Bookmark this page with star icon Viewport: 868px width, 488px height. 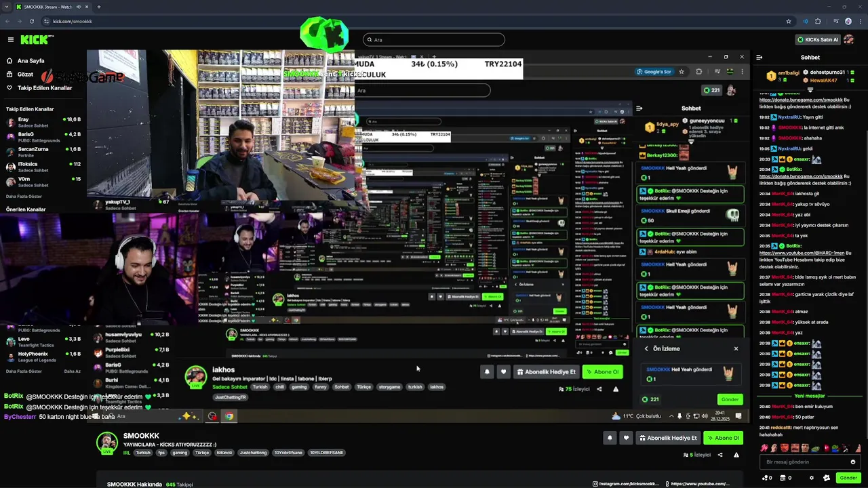(789, 21)
